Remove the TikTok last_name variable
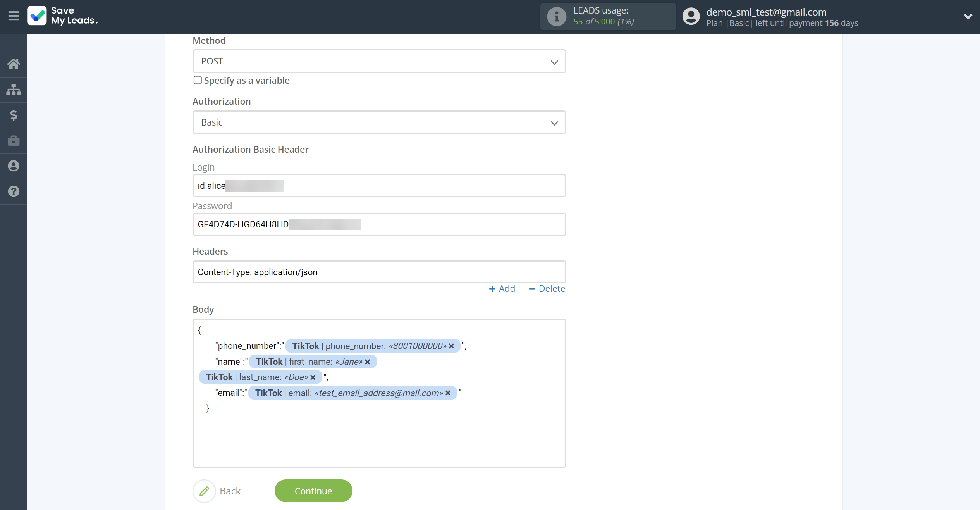The image size is (980, 510). (x=313, y=377)
